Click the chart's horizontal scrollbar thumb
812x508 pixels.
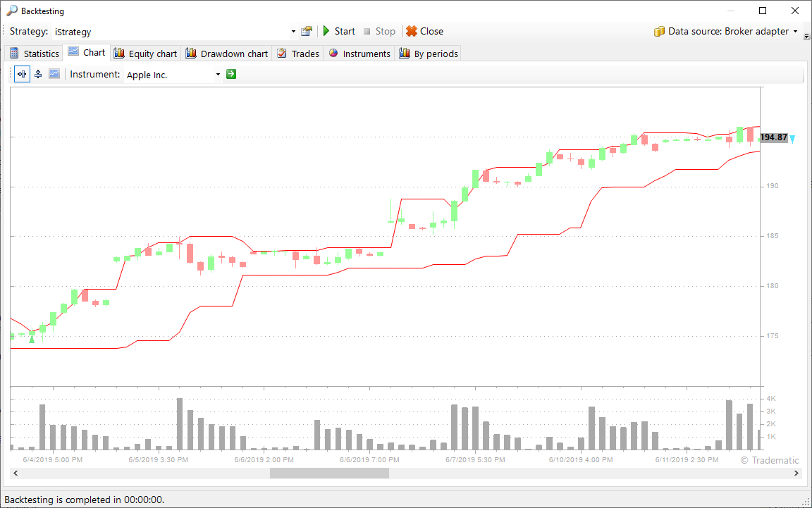328,473
